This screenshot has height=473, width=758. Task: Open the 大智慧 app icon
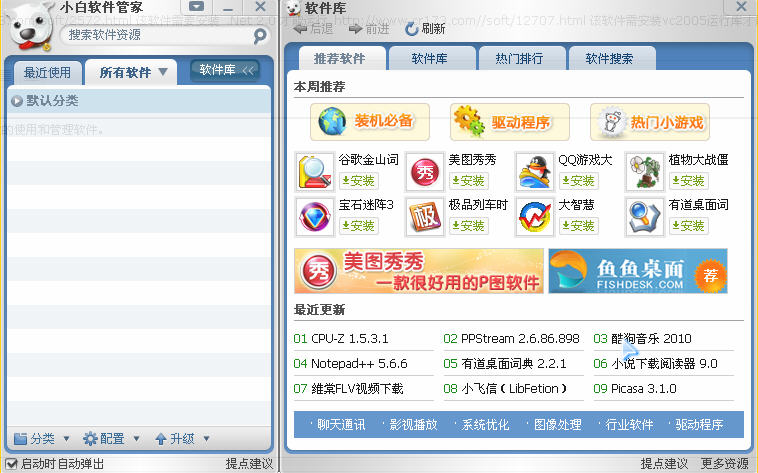pos(535,217)
